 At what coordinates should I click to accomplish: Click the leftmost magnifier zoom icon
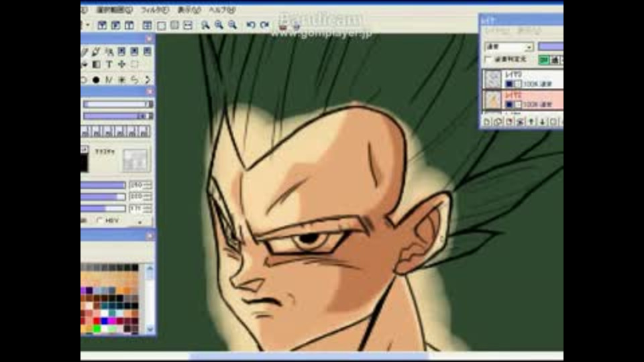point(205,25)
